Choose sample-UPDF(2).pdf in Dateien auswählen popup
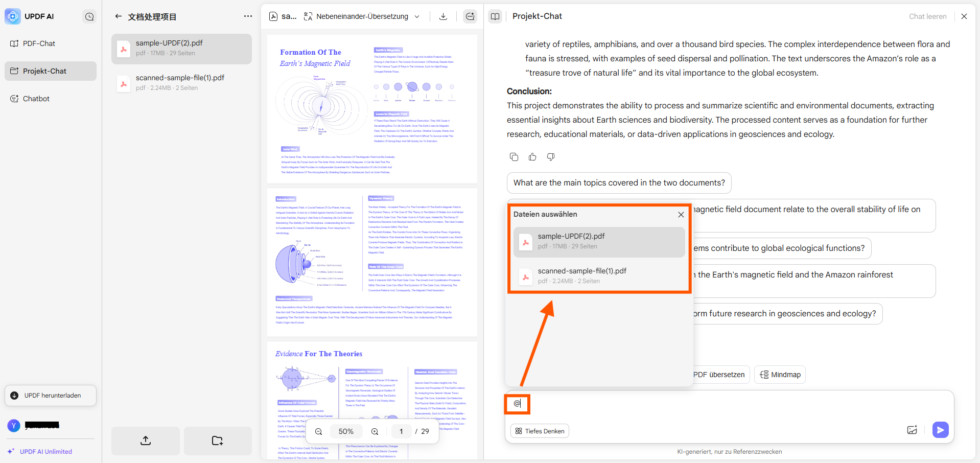This screenshot has width=980, height=463. (x=599, y=242)
